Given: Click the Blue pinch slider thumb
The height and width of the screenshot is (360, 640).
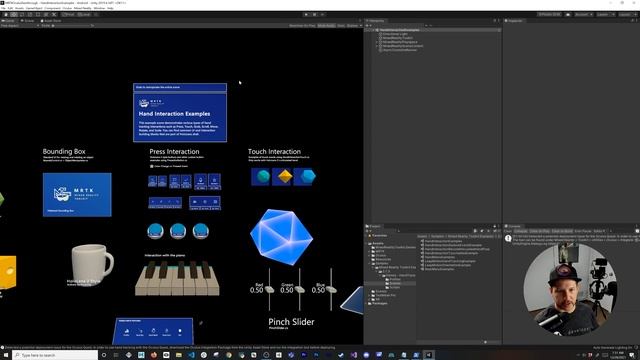Looking at the screenshot, I should 331,289.
